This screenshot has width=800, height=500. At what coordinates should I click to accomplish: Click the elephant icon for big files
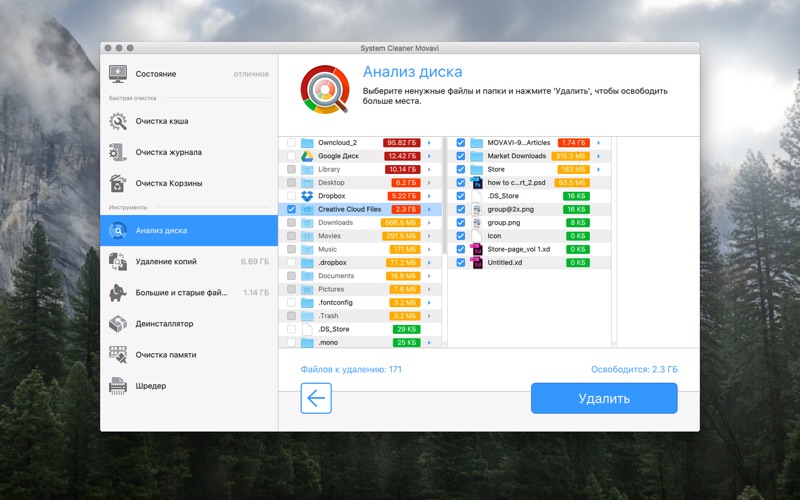(x=118, y=293)
